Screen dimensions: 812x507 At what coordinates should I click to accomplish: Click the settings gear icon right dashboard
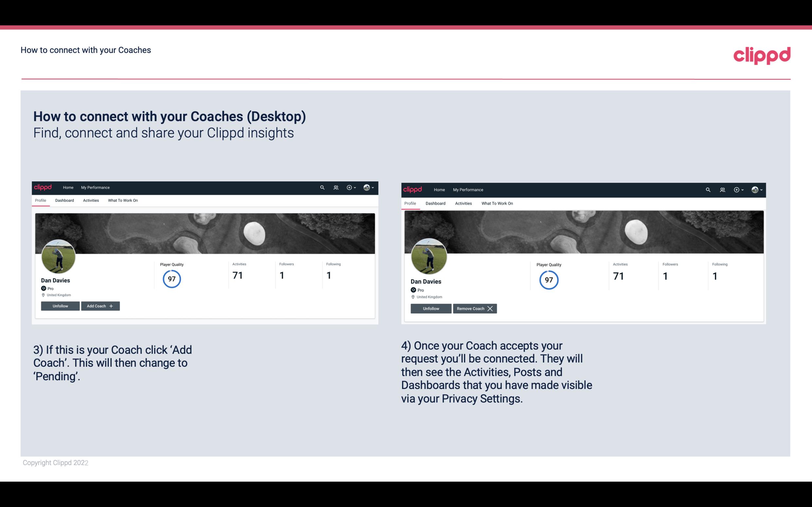(736, 189)
